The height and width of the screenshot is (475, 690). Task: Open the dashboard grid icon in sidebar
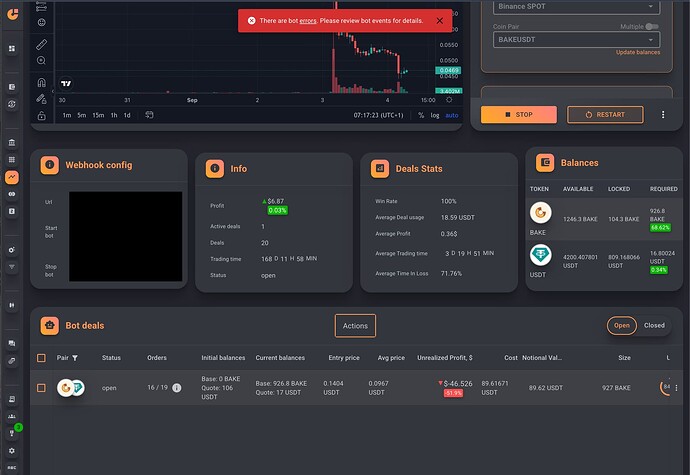point(12,48)
